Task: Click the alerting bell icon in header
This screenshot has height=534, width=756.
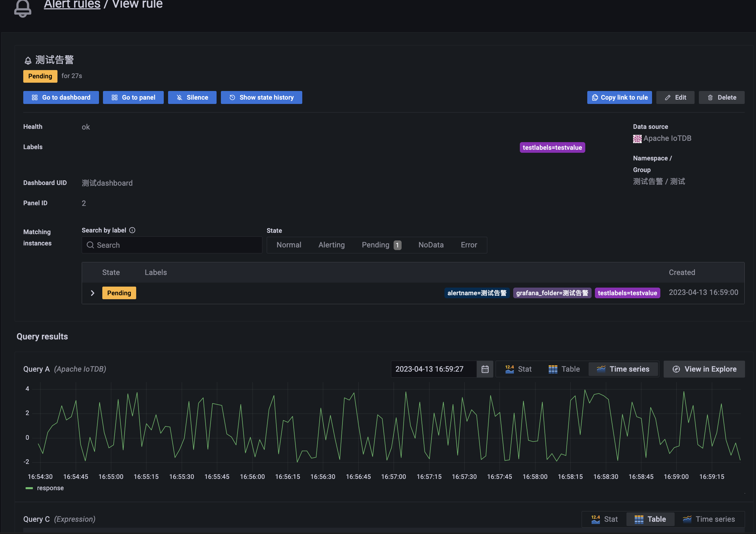Action: click(23, 8)
